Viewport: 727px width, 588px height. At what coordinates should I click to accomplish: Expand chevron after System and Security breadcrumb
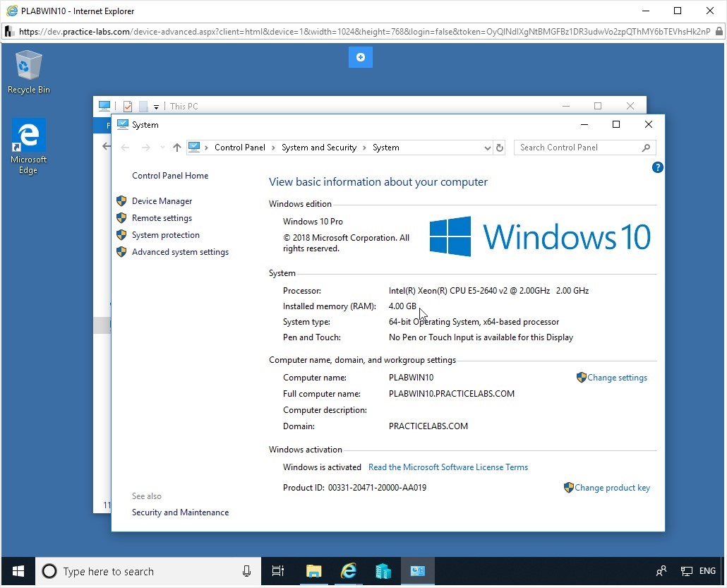(364, 148)
